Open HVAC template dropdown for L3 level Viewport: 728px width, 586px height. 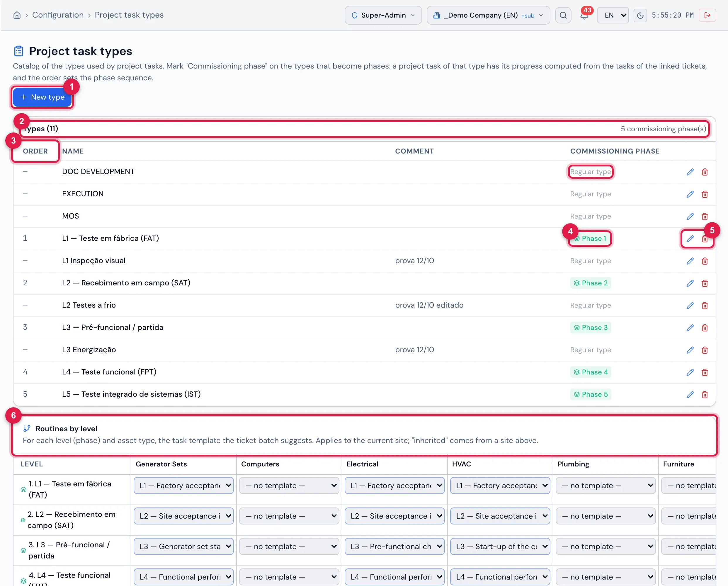pos(500,546)
